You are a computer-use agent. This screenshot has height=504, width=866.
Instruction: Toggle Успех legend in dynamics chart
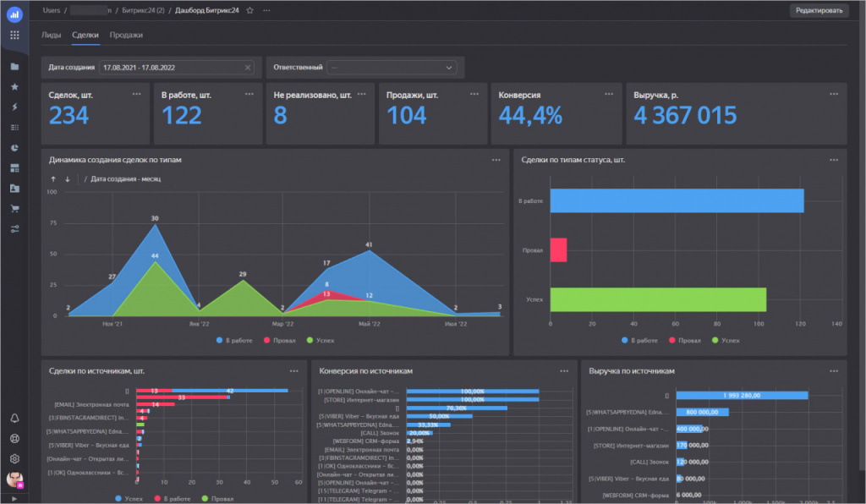tap(321, 341)
